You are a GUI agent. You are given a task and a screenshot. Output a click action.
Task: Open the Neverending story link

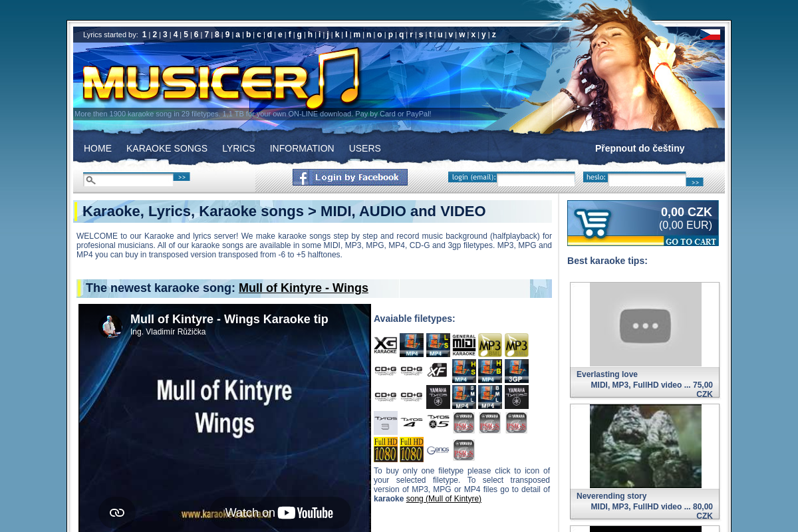tap(611, 496)
